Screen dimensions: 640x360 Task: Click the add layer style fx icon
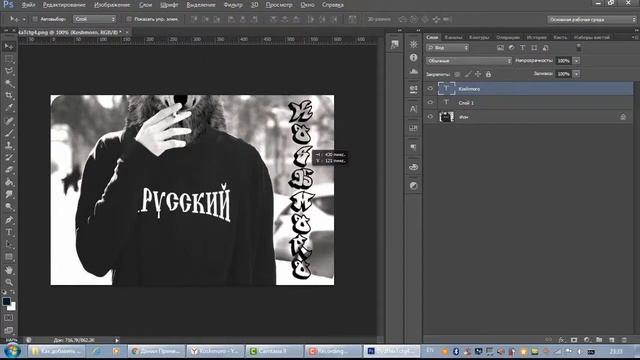coord(562,340)
